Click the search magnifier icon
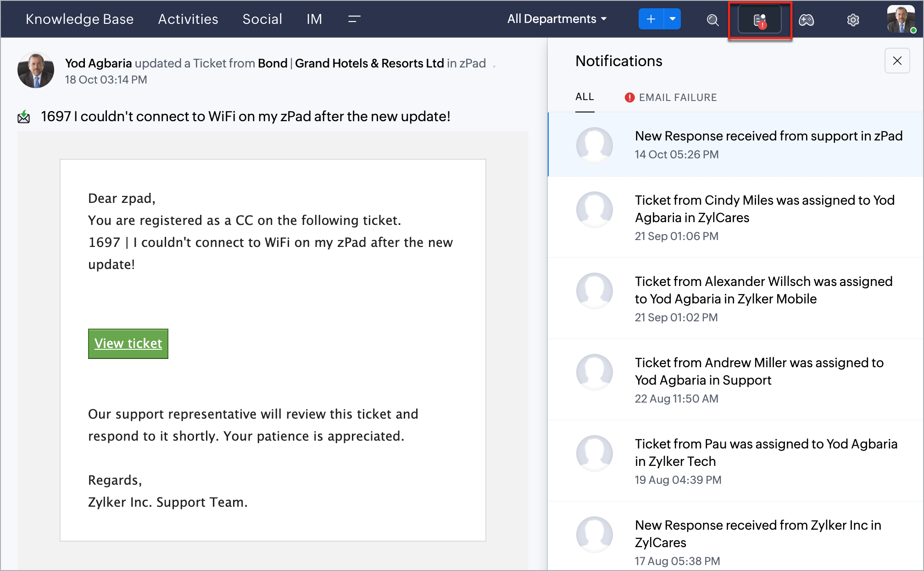Viewport: 924px width, 571px height. pyautogui.click(x=712, y=20)
